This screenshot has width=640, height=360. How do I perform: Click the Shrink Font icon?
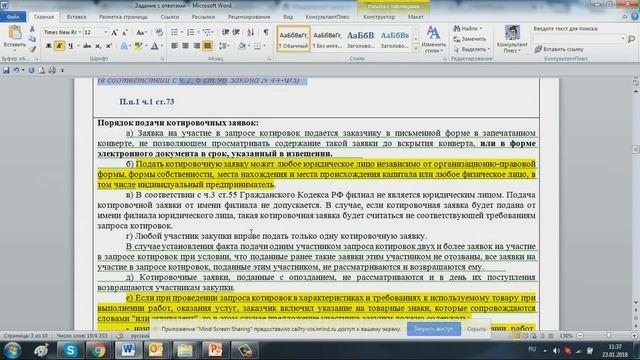pos(125,32)
